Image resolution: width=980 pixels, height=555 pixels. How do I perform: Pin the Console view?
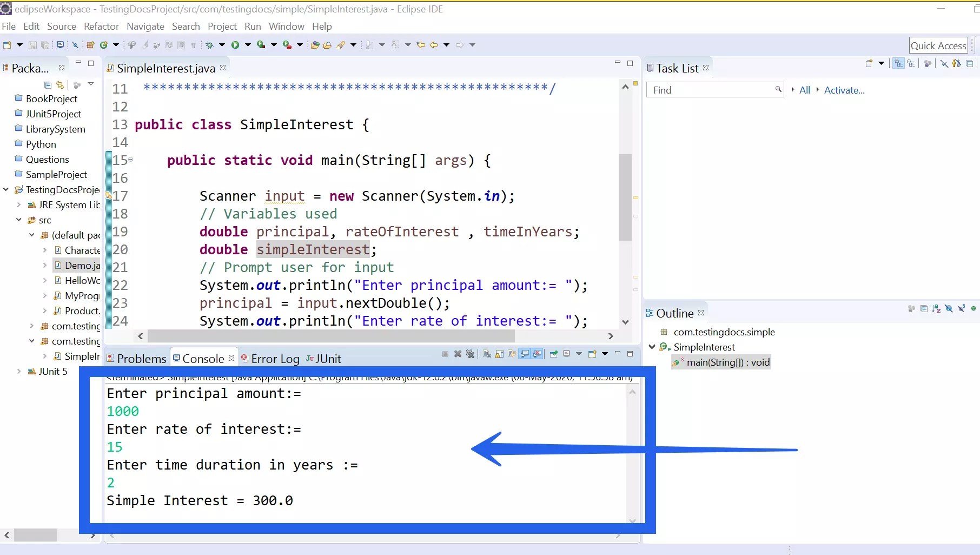(x=554, y=354)
